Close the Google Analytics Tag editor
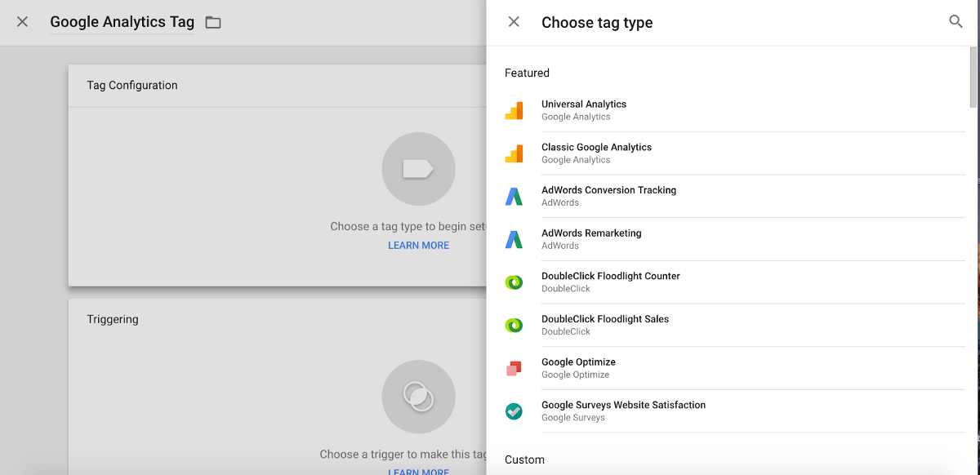The height and width of the screenshot is (475, 980). click(x=23, y=22)
